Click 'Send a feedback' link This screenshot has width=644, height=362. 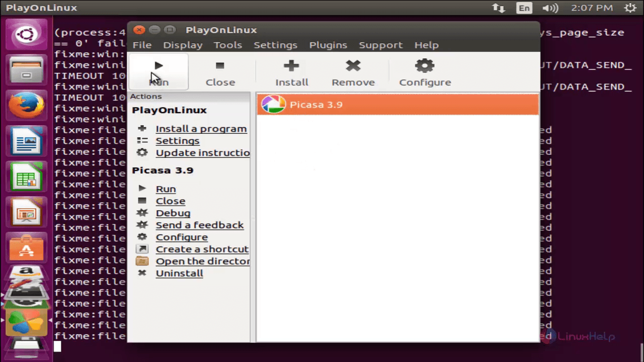click(x=200, y=225)
